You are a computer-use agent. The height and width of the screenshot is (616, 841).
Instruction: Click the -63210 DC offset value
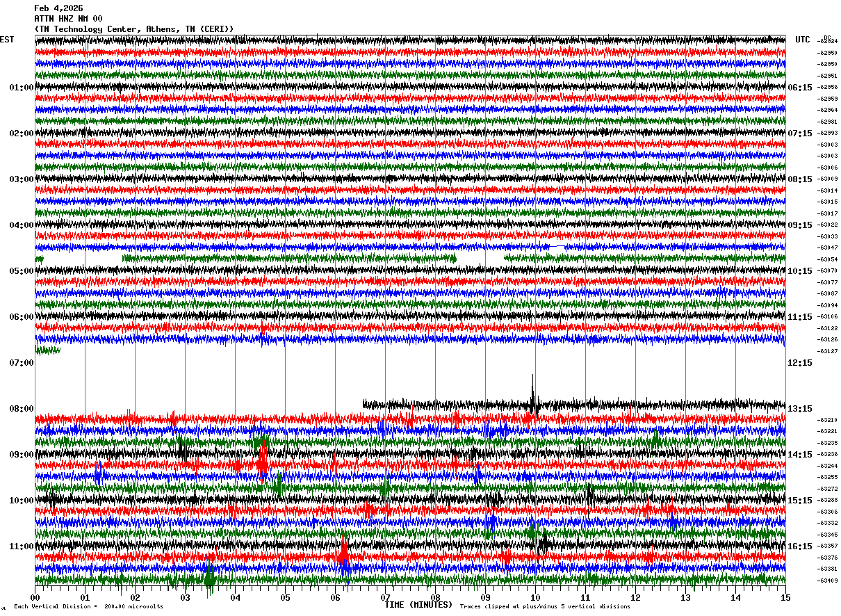coord(828,420)
